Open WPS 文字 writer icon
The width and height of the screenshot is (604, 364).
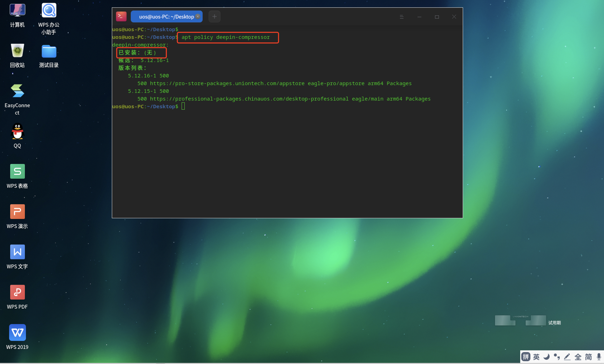[17, 252]
